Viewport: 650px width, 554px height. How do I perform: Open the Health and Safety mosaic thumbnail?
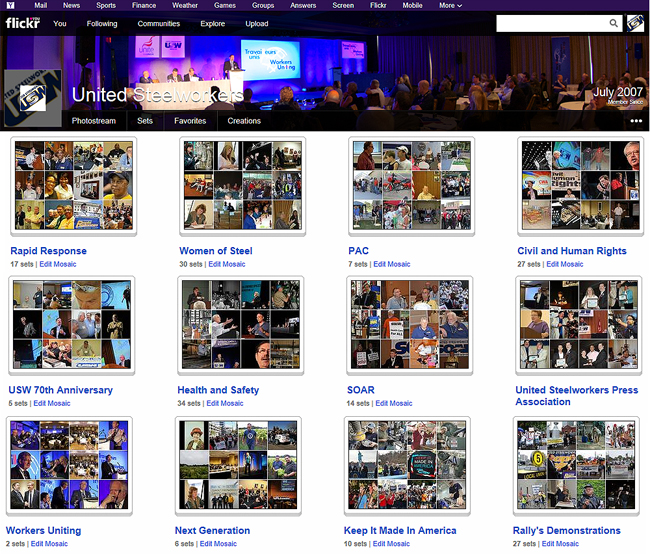[240, 325]
